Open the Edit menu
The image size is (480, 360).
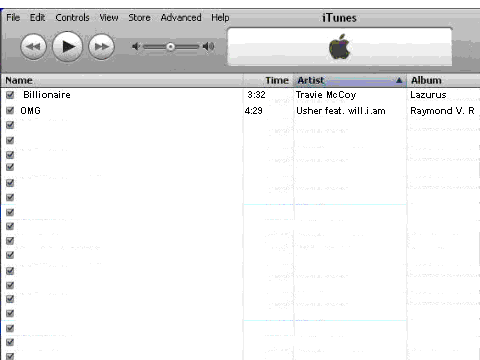tap(37, 17)
